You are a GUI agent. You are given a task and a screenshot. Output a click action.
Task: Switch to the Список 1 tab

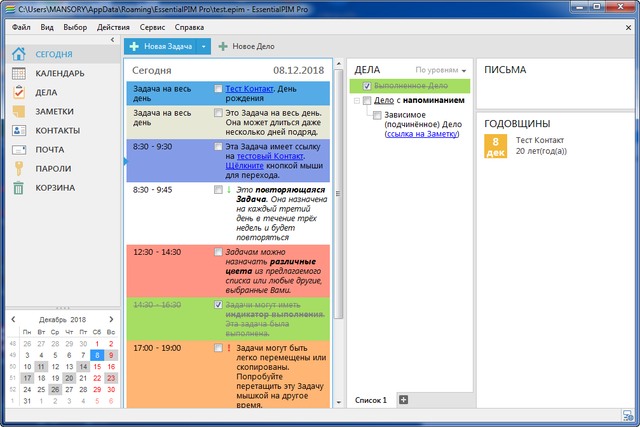click(x=371, y=400)
